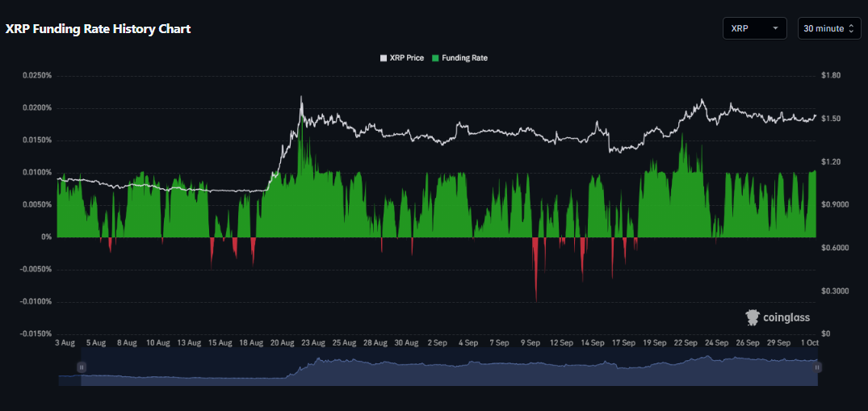This screenshot has width=868, height=411.
Task: Click the 3 Aug date label
Action: coord(65,343)
